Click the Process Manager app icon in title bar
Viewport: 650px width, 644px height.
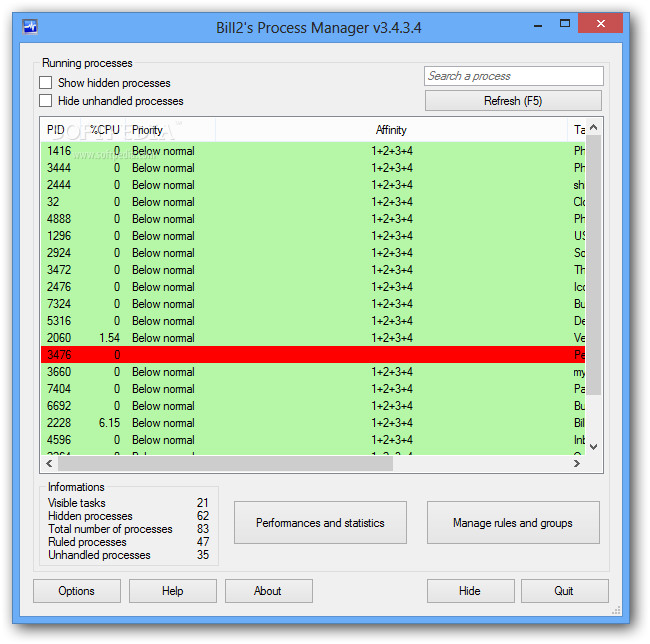pos(30,27)
